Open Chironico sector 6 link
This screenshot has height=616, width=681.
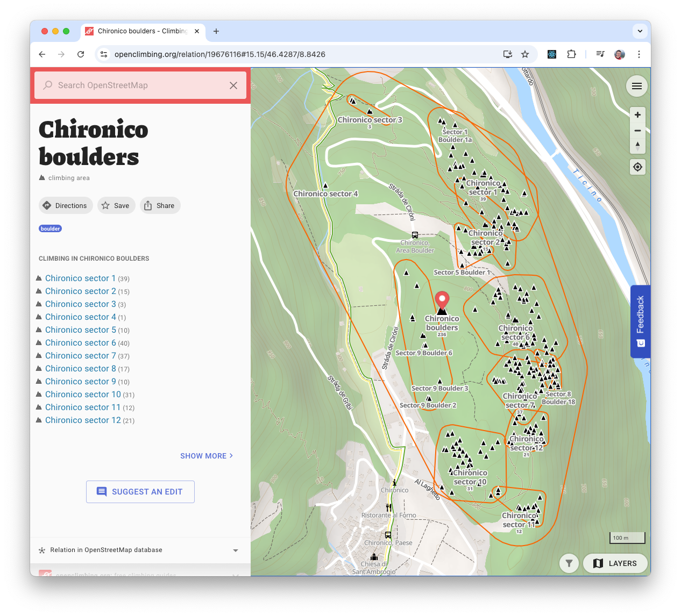81,342
